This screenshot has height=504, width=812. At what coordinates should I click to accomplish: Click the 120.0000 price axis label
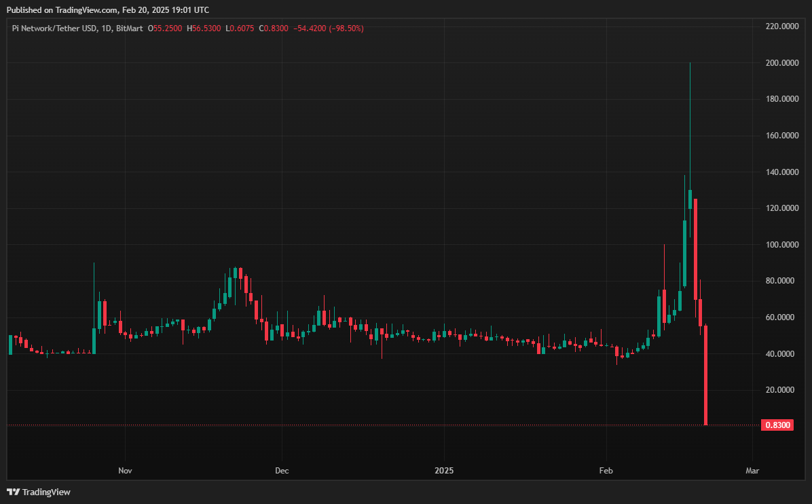point(782,208)
